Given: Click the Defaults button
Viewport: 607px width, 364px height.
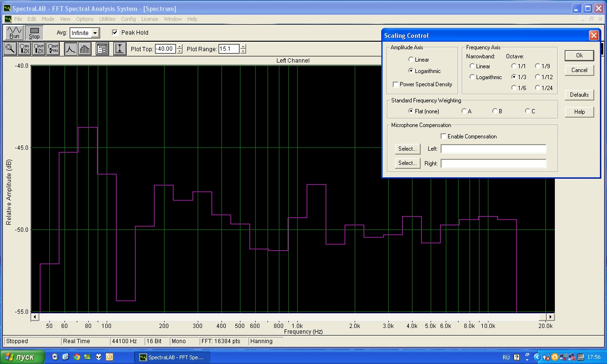Looking at the screenshot, I should tap(579, 95).
